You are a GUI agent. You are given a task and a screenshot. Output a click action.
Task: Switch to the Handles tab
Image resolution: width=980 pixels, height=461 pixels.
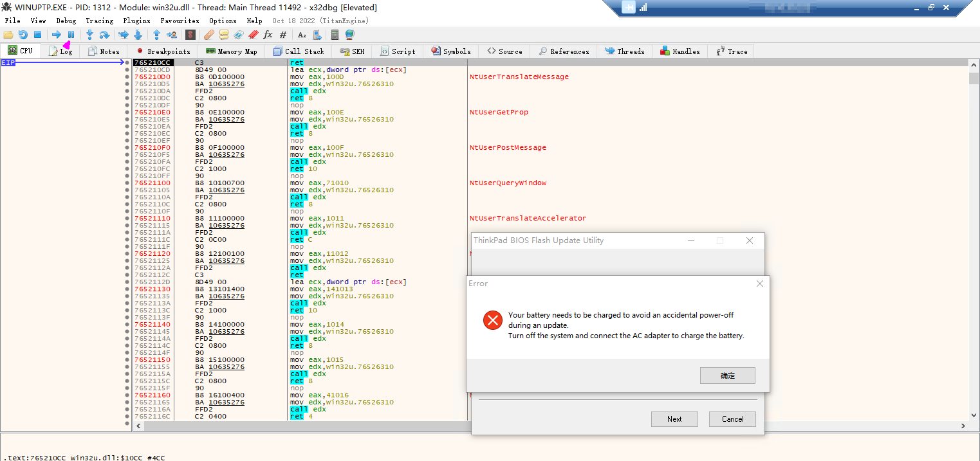pos(680,51)
